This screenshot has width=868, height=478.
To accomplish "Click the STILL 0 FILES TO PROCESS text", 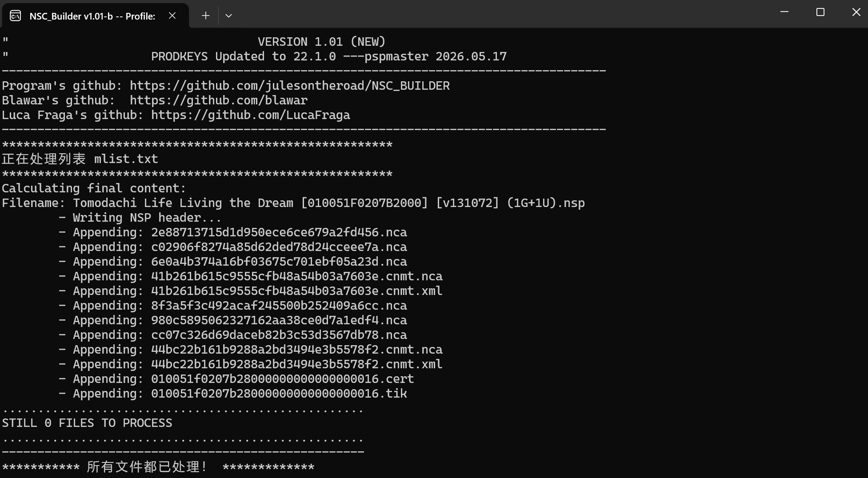I will click(87, 423).
